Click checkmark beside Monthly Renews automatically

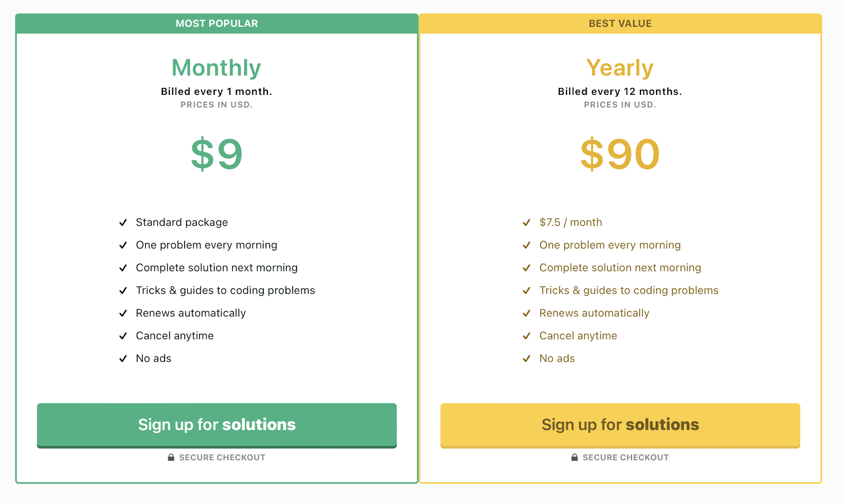pos(123,313)
